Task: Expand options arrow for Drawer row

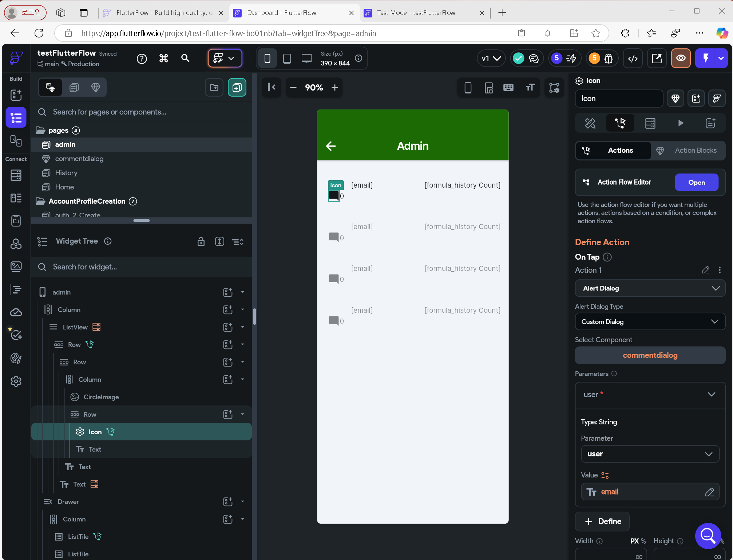Action: tap(242, 501)
